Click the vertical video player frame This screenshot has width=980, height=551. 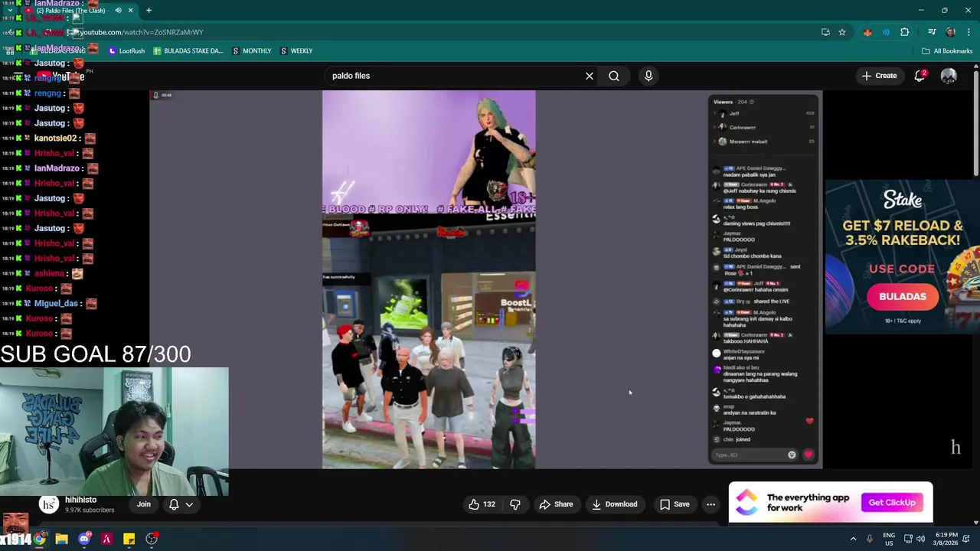pos(429,279)
